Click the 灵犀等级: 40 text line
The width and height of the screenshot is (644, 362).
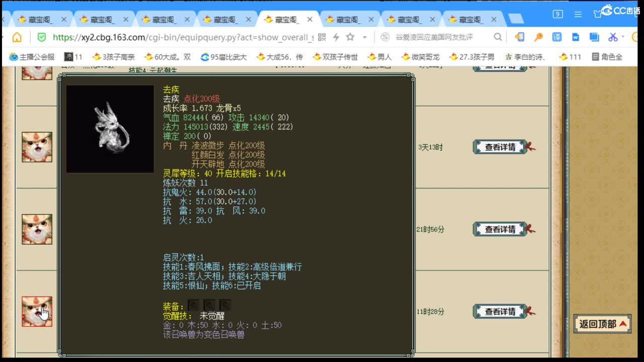point(224,173)
